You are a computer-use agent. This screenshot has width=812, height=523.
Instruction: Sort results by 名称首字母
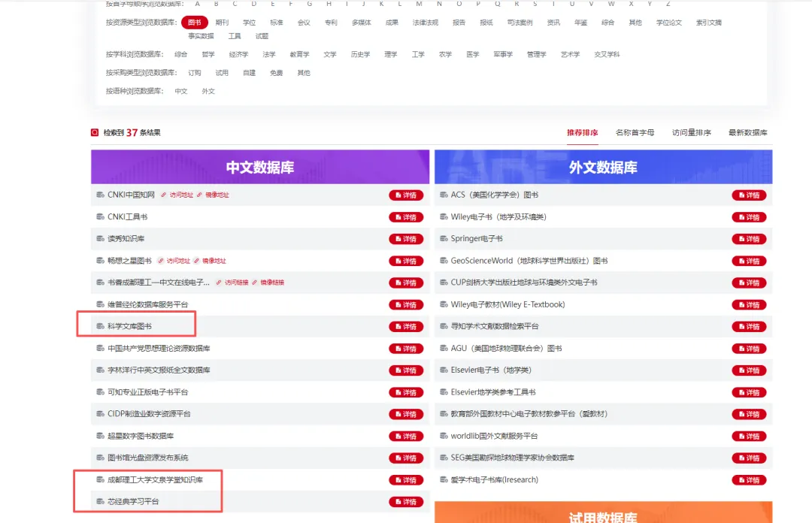(x=635, y=132)
